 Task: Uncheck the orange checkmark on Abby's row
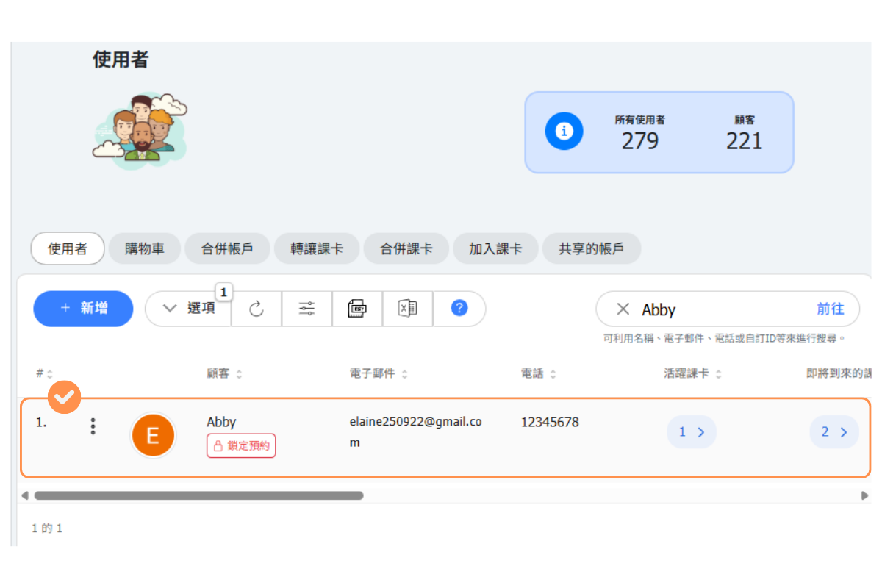click(x=65, y=397)
